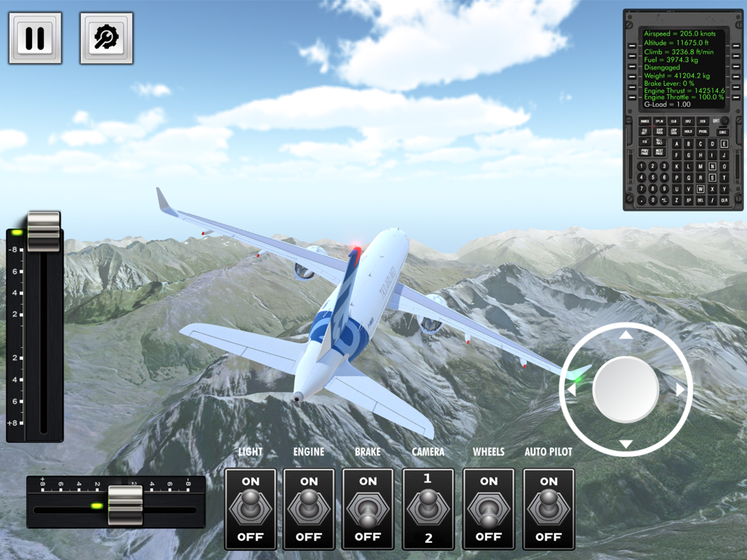747x560 pixels.
Task: Click the Weight readout on FMC display
Action: click(677, 75)
